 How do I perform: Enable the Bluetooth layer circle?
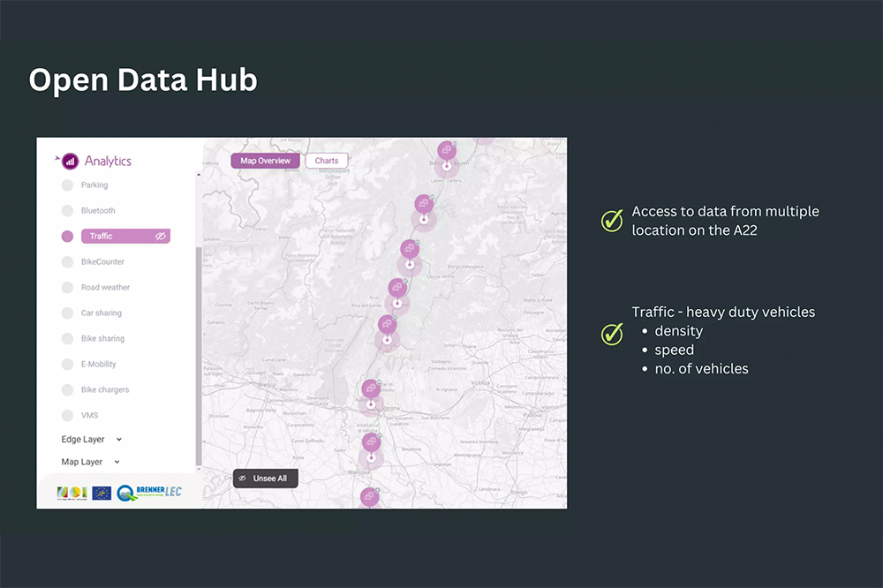(68, 211)
